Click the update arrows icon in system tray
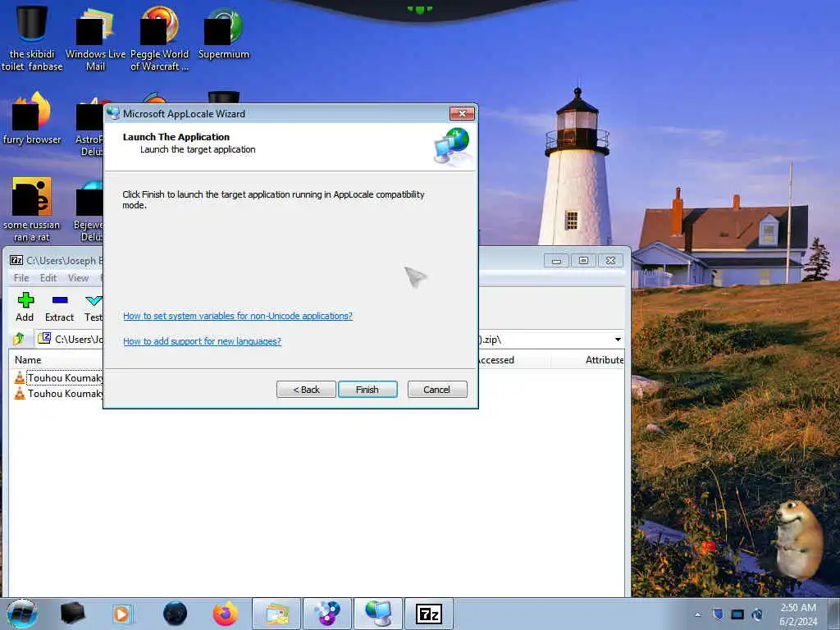840x630 pixels. pyautogui.click(x=757, y=614)
